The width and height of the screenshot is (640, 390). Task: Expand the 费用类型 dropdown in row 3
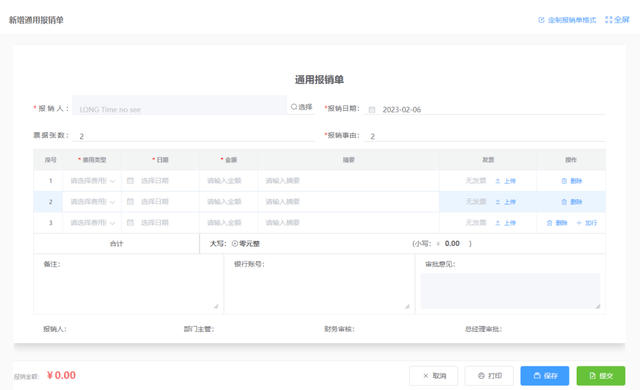(92, 223)
